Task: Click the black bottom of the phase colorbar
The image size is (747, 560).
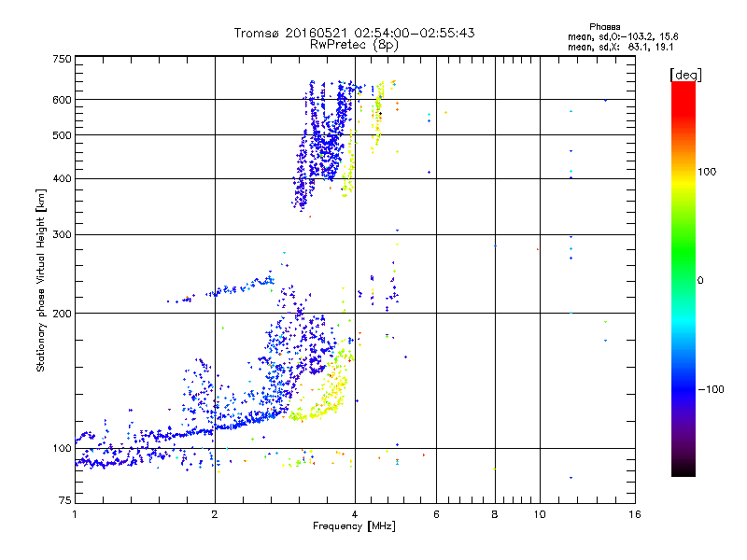Action: point(684,471)
